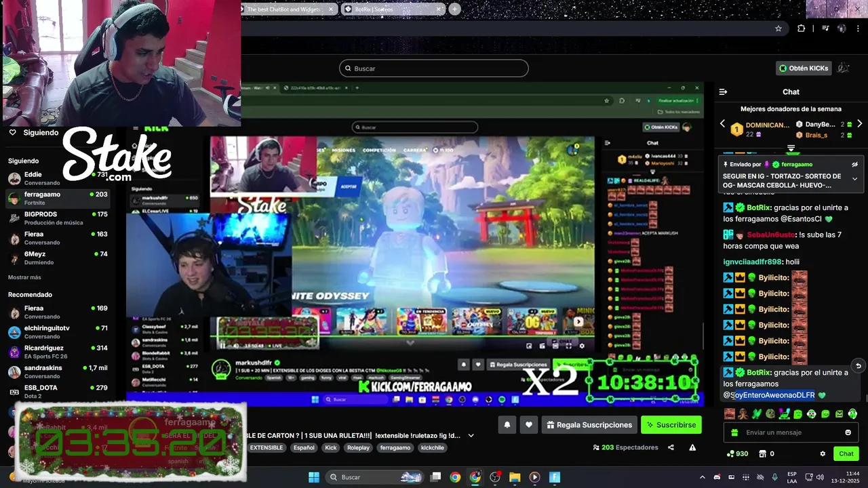Open Eddie channel in Siguiendo list
The width and height of the screenshot is (868, 488).
(x=58, y=178)
